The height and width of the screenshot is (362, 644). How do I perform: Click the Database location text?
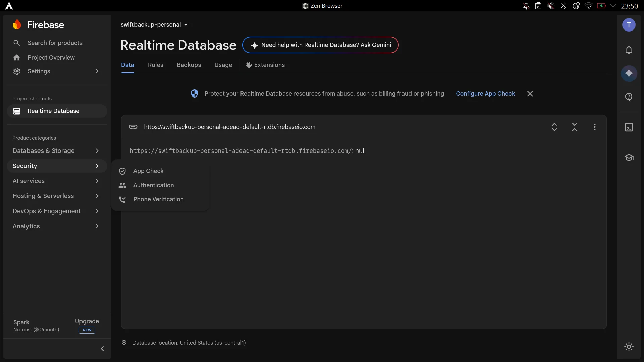point(189,343)
